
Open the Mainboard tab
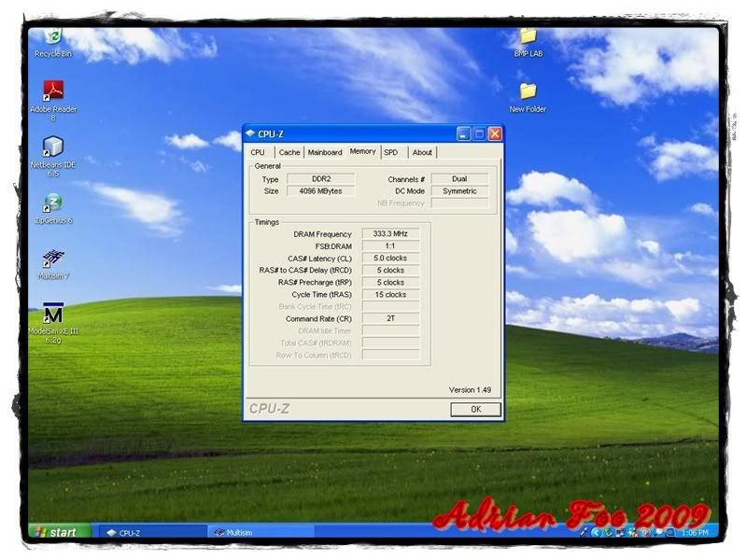(x=325, y=152)
